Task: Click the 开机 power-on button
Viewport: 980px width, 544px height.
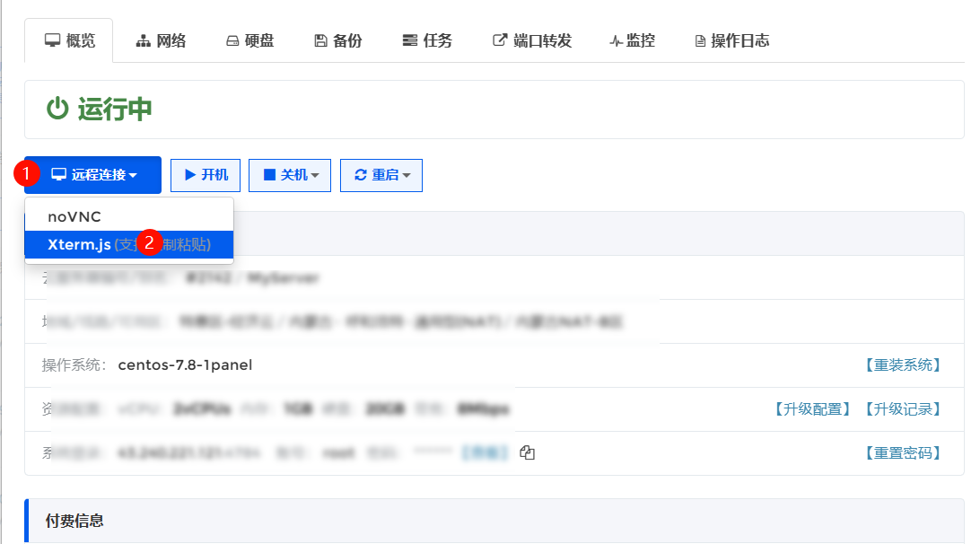Action: [x=206, y=175]
